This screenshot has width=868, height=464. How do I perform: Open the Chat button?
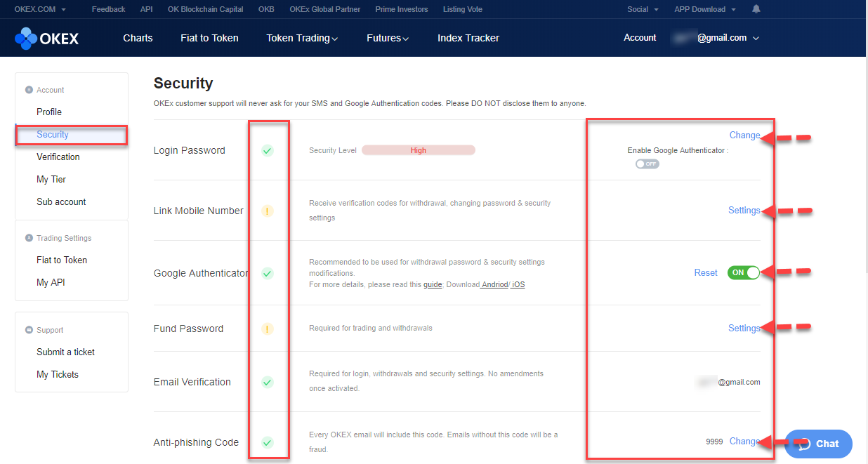pyautogui.click(x=818, y=444)
